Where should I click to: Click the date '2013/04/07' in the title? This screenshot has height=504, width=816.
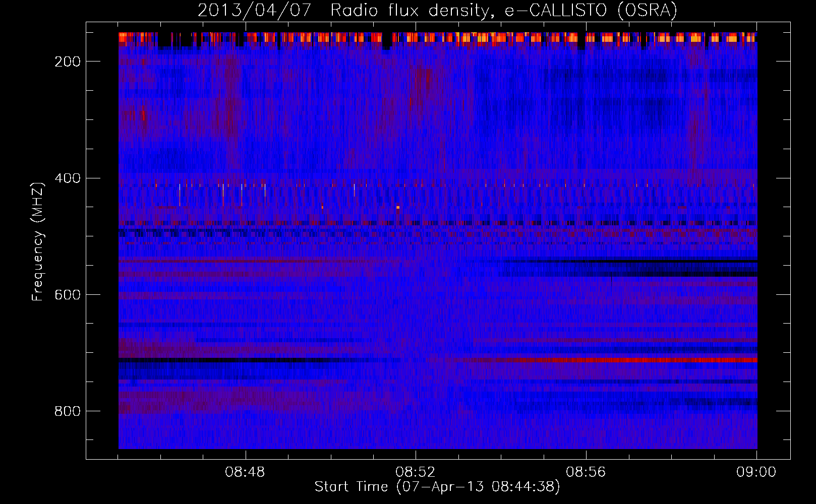click(254, 11)
